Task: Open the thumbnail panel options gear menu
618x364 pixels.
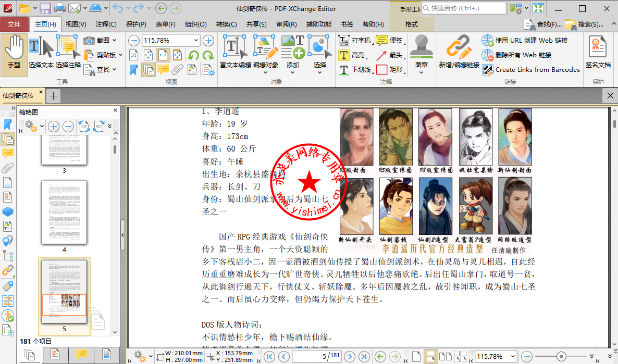Action: point(32,127)
